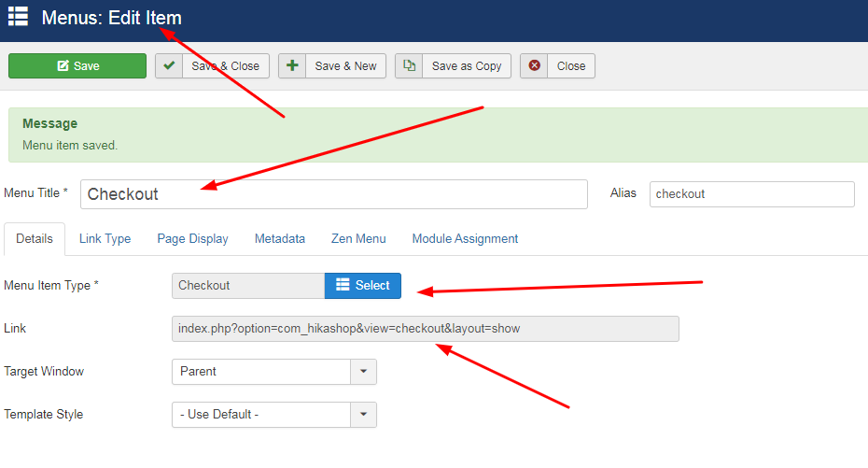Click the Target Window dropdown arrow
This screenshot has height=468, width=868.
click(364, 372)
